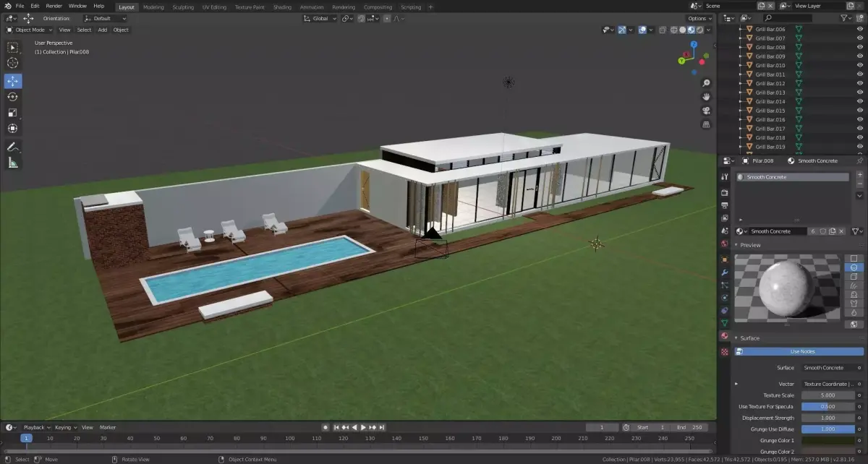Open the Playback dropdown in timeline
The height and width of the screenshot is (464, 868).
pos(35,427)
